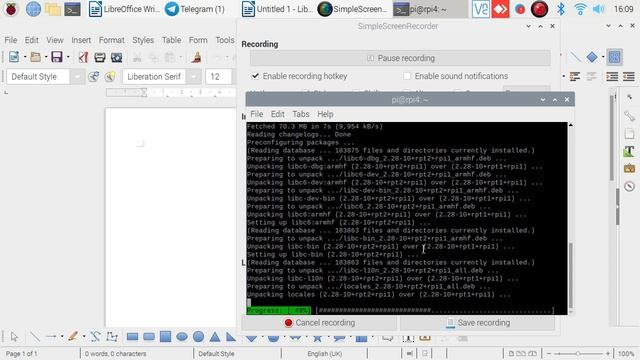Screen dimensions: 640x360
Task: Click the red recording indicator tray icon
Action: coord(539,9)
